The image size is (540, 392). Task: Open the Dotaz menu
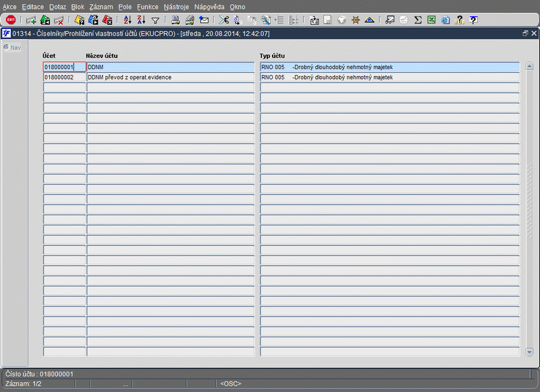57,7
